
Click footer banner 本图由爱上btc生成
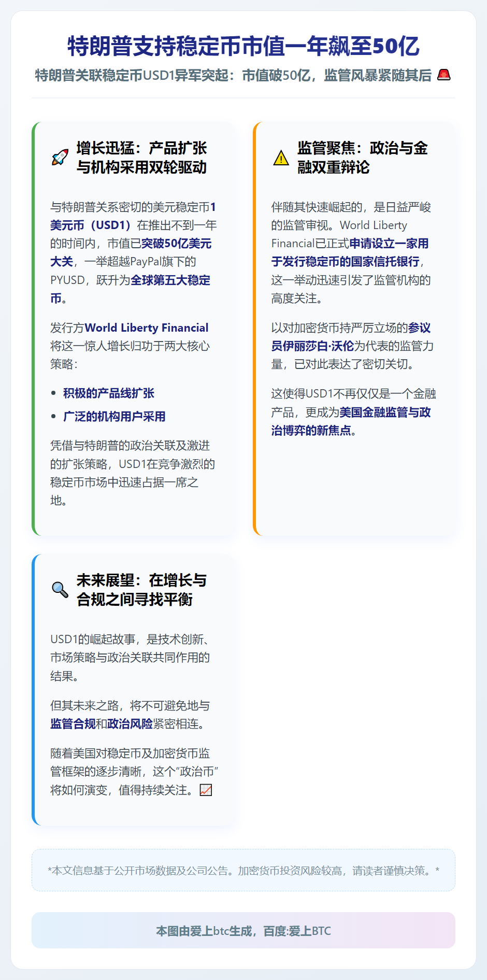click(x=244, y=930)
